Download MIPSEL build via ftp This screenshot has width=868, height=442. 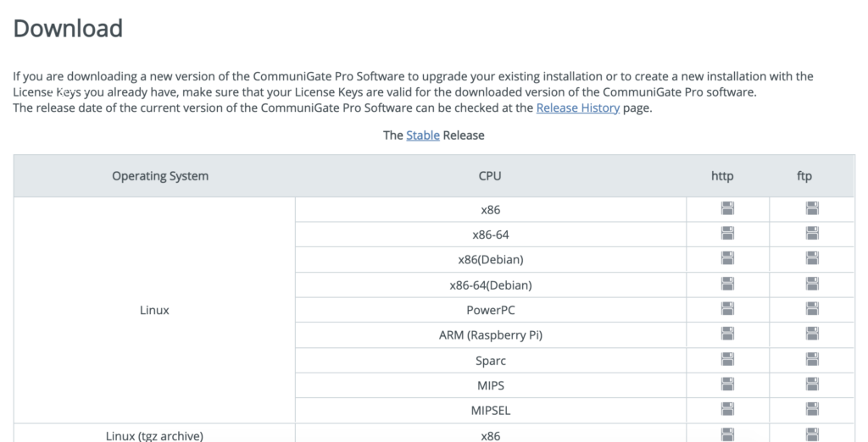pyautogui.click(x=812, y=411)
